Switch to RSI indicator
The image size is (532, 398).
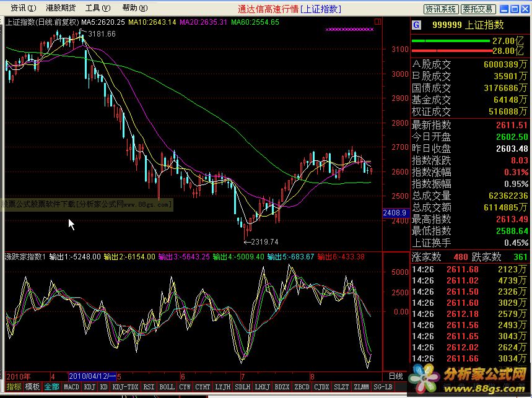149,386
